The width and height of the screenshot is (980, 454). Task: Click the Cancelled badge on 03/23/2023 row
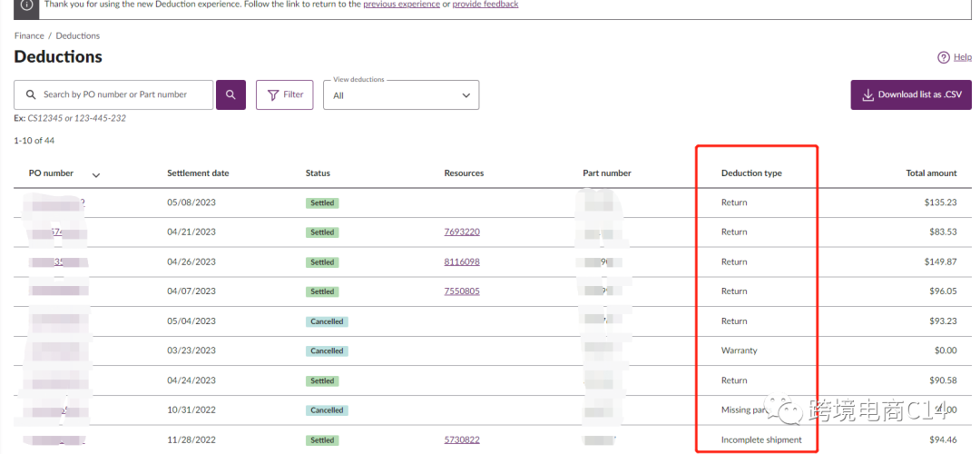[x=327, y=351]
